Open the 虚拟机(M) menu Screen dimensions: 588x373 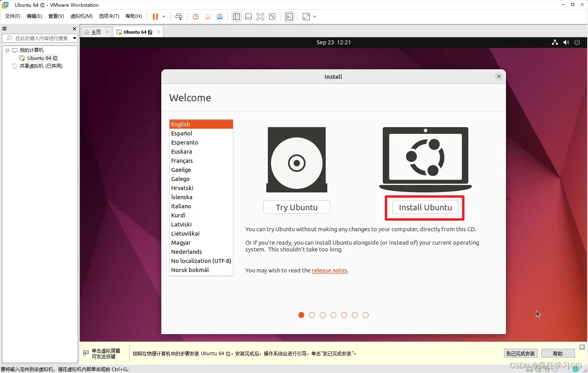81,16
